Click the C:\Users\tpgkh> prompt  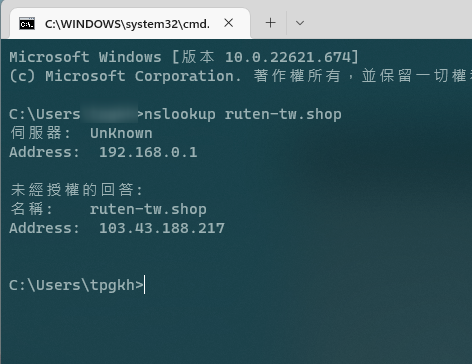(x=76, y=285)
